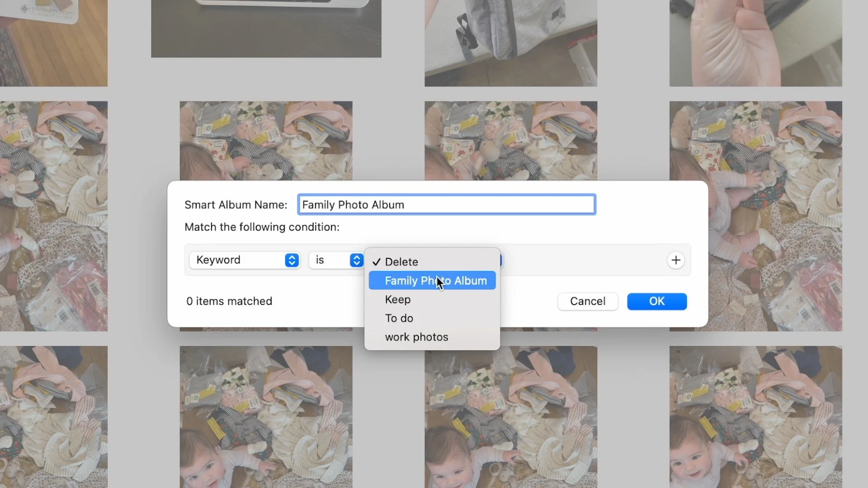Select the top-left wooden floor photo
Viewport: 868px width, 488px height.
point(53,43)
